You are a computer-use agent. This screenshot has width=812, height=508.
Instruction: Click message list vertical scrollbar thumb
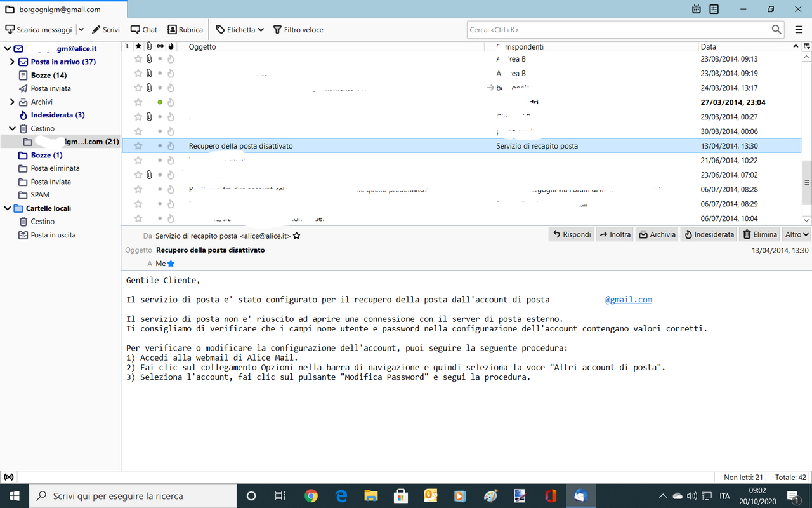coord(806,181)
